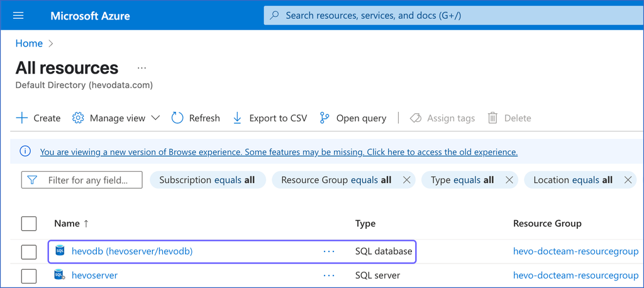Viewport: 644px width, 288px height.
Task: Remove the Location equals all filter
Action: pos(628,180)
